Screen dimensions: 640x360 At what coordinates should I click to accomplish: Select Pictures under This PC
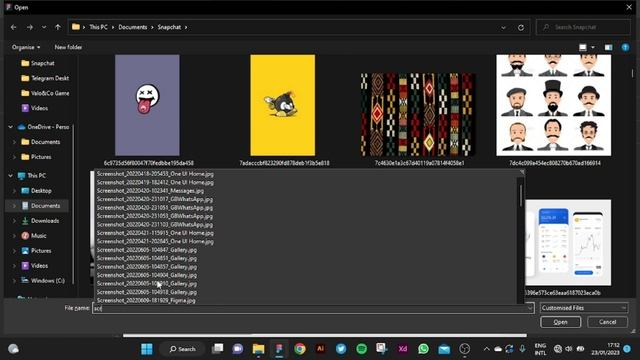click(36, 251)
